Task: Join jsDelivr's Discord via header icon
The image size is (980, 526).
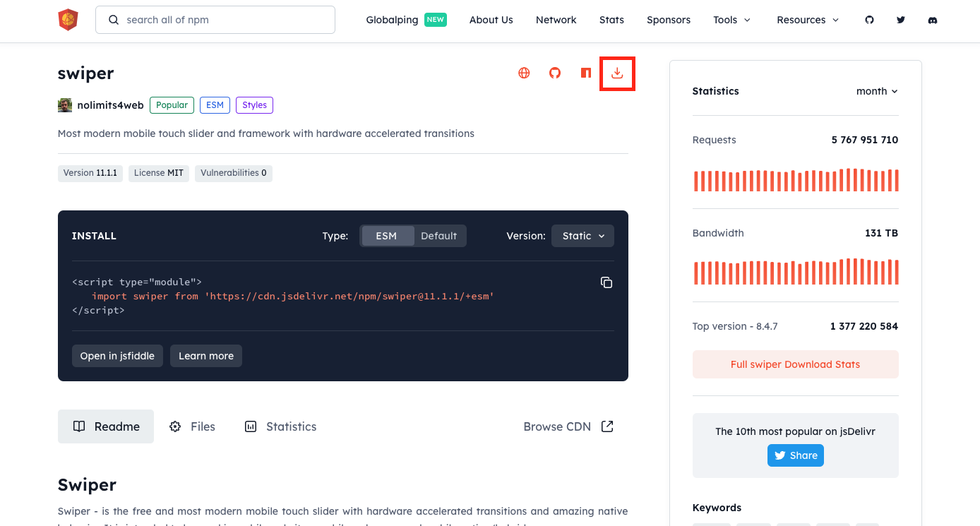Action: 933,20
